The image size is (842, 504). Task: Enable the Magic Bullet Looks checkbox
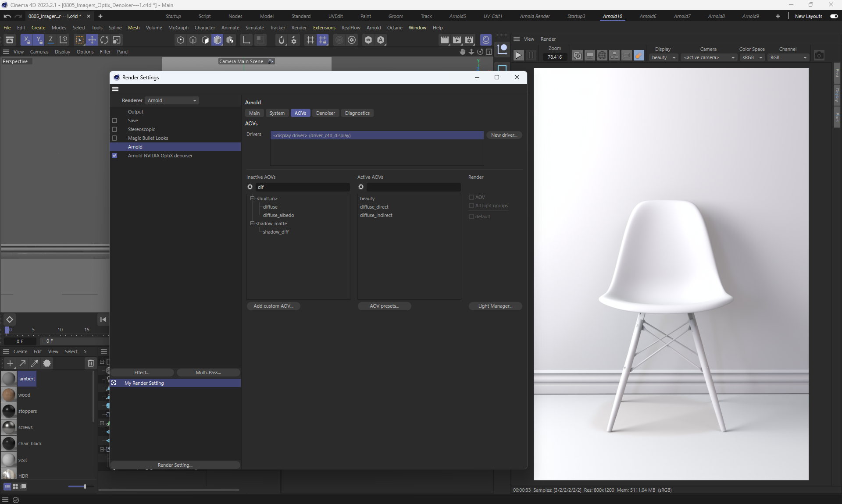point(114,138)
